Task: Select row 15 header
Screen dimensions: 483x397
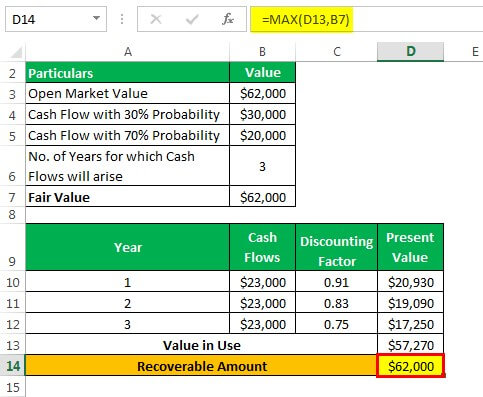Action: (12, 387)
